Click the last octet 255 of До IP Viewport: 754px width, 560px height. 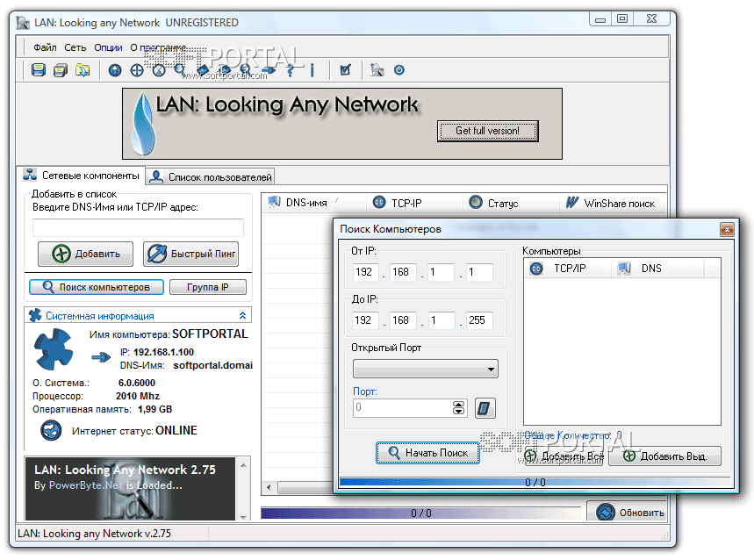[479, 320]
